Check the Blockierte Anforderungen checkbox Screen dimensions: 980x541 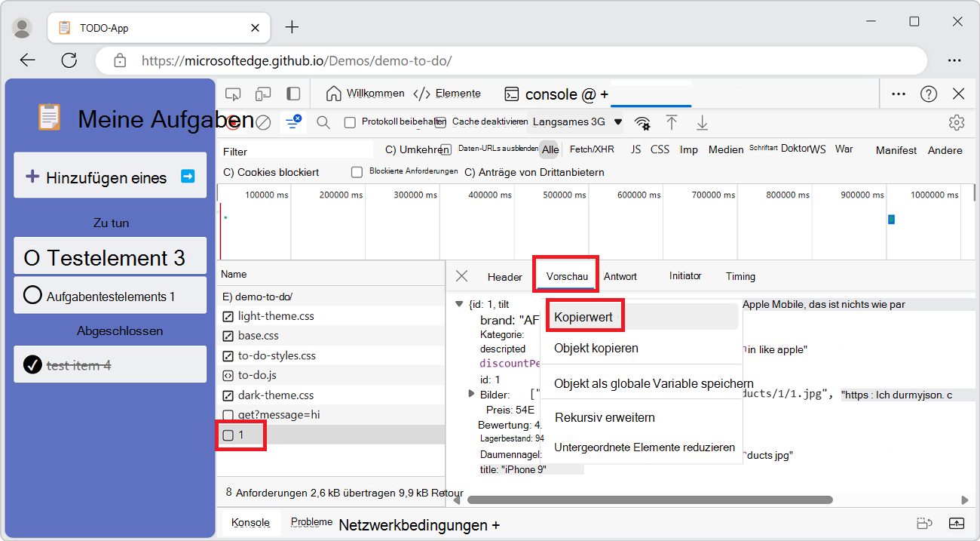[357, 172]
